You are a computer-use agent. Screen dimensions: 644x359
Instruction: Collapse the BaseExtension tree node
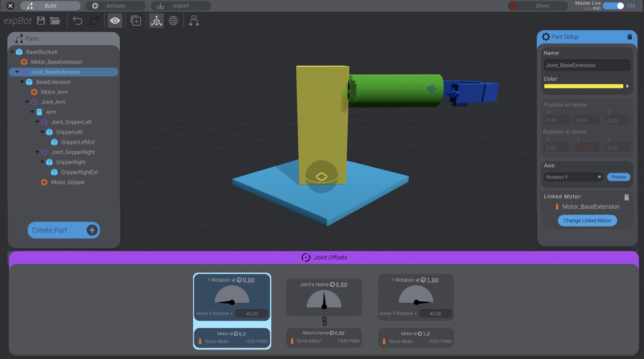click(x=22, y=82)
